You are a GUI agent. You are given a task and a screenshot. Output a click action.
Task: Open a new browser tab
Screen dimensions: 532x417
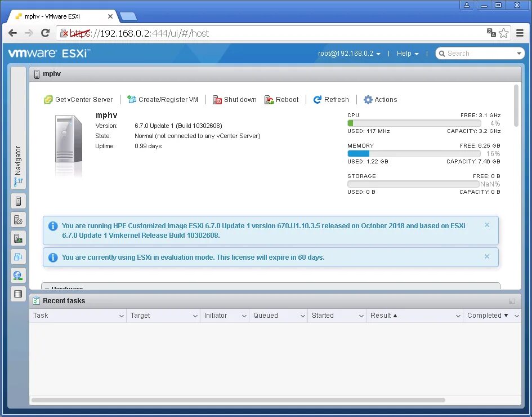click(x=128, y=16)
